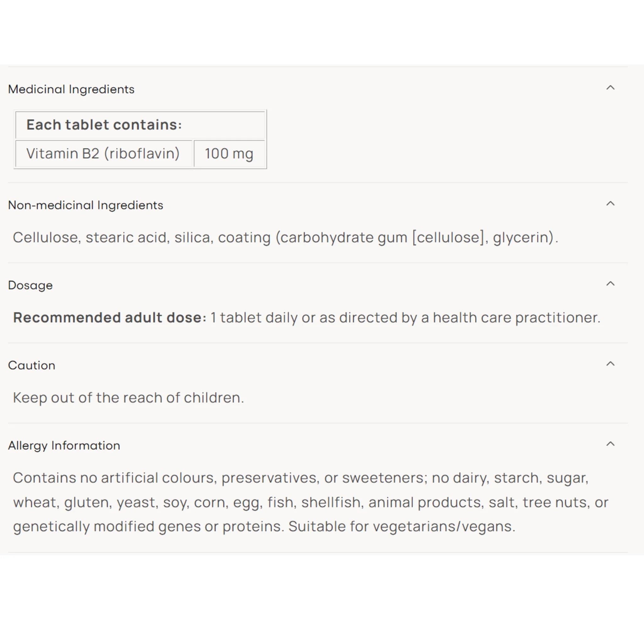This screenshot has height=644, width=644.
Task: Click the Each tablet contains header cell
Action: click(x=140, y=125)
